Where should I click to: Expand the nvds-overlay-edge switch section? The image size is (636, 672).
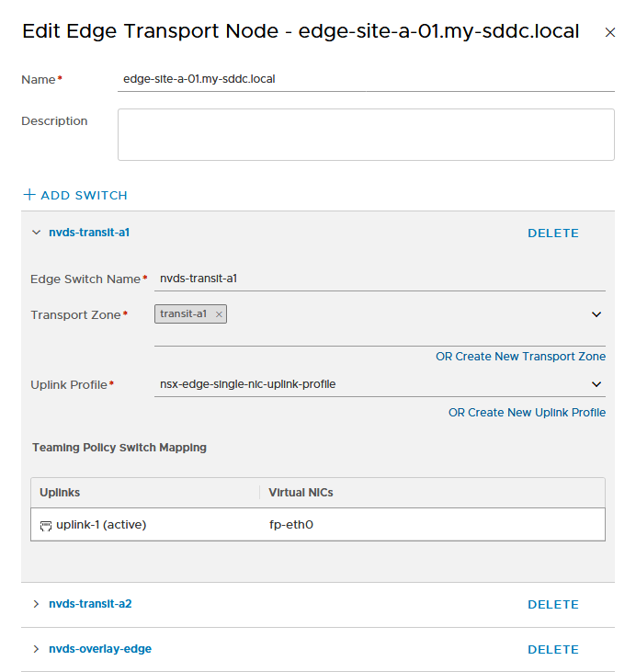click(x=37, y=649)
